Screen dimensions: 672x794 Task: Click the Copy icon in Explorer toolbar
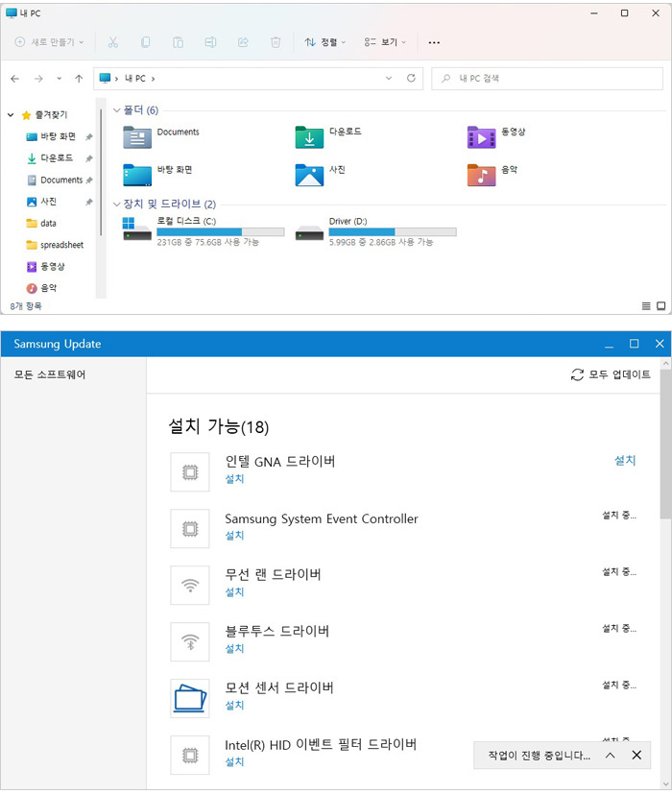tap(145, 42)
